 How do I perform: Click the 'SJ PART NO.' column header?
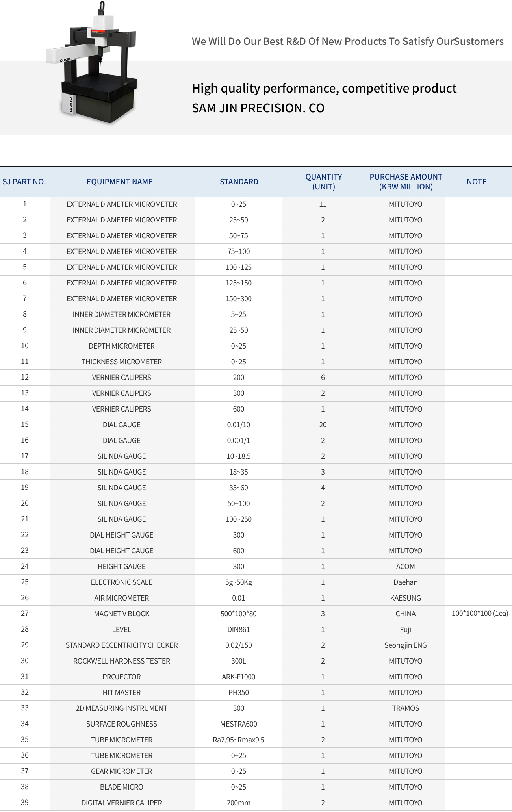24,182
